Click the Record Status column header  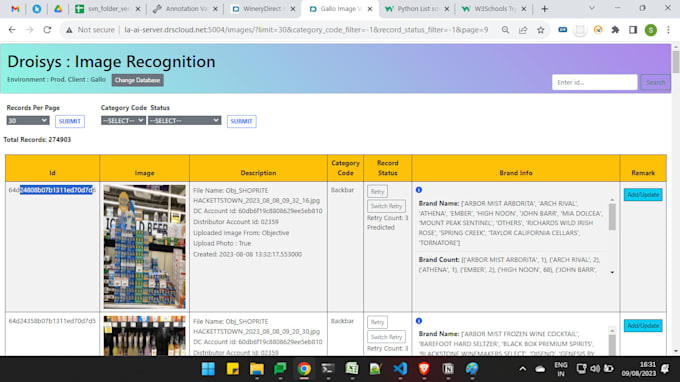(387, 168)
